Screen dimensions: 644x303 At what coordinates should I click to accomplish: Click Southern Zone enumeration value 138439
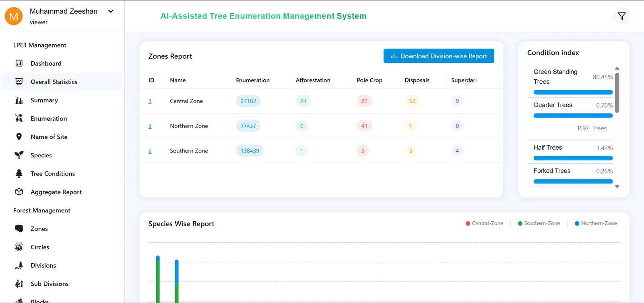tap(250, 151)
